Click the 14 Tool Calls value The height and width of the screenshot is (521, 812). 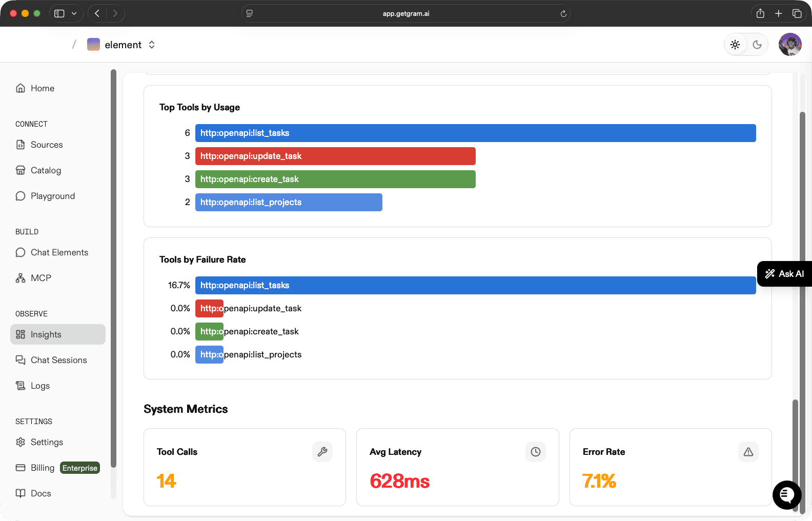(x=167, y=481)
